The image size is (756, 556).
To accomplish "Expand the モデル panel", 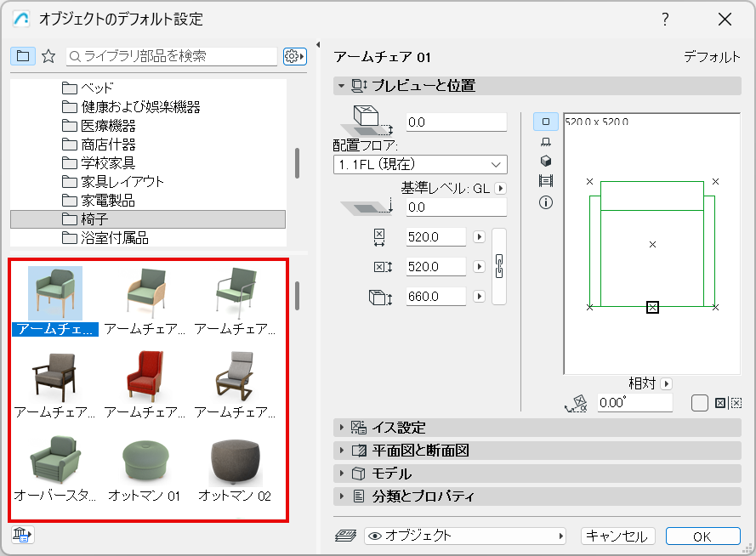I will 341,474.
